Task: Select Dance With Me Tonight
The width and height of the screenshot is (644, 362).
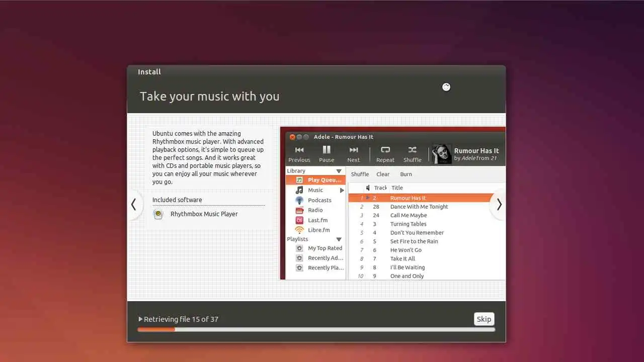Action: 419,207
